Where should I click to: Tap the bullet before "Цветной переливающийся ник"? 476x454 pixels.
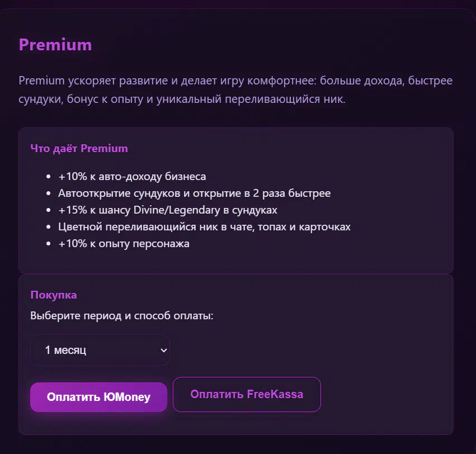point(49,227)
